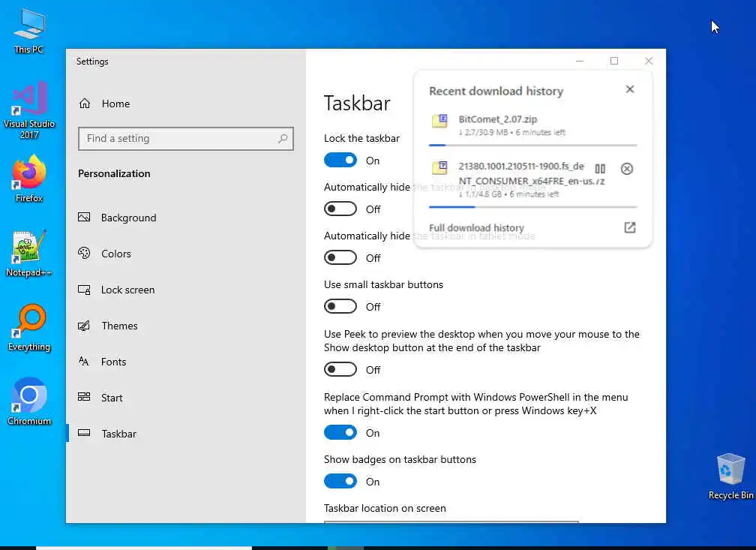Pause the 21380.1001 download
This screenshot has width=756, height=550.
[x=600, y=169]
